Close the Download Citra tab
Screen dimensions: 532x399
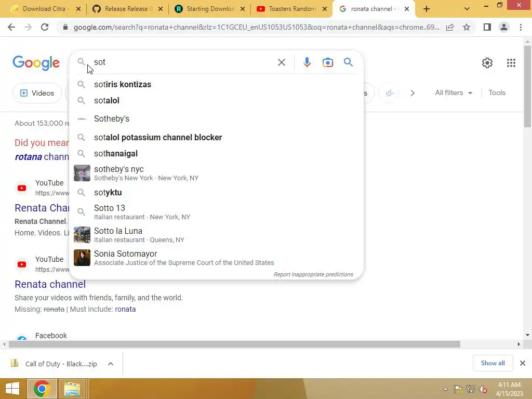point(78,9)
